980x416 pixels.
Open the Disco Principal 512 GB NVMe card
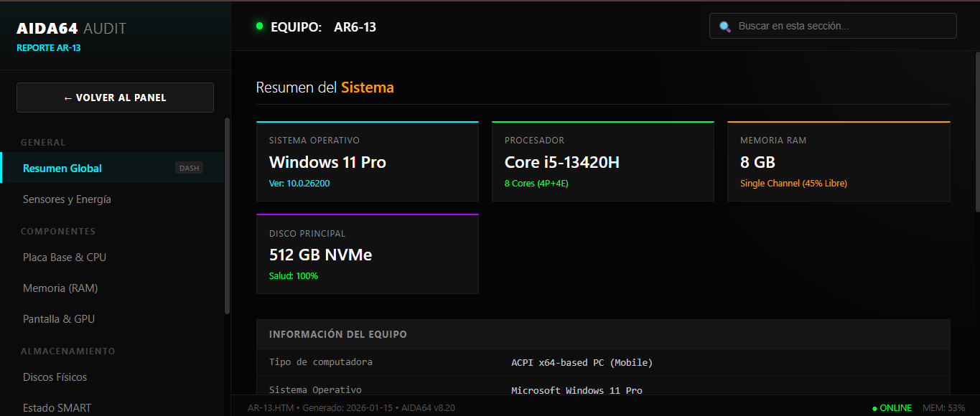tap(367, 254)
